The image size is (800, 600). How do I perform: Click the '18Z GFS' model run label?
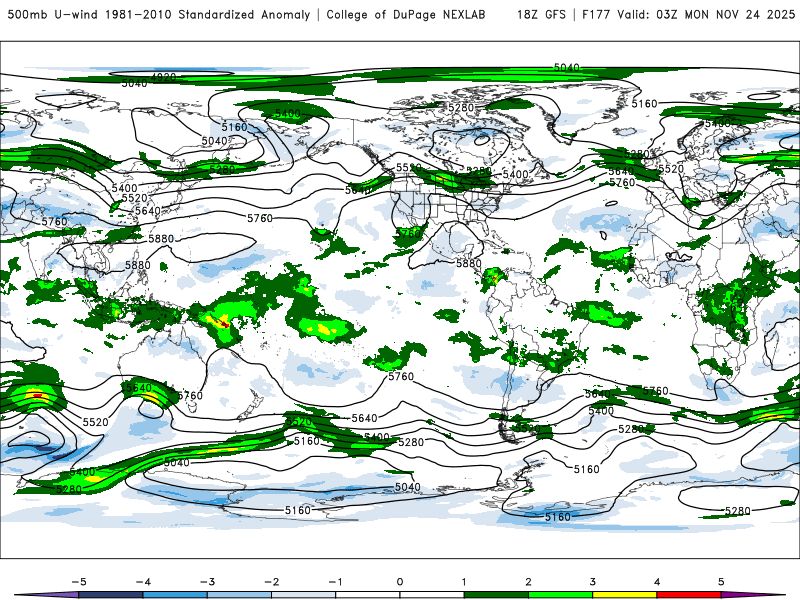(x=541, y=15)
